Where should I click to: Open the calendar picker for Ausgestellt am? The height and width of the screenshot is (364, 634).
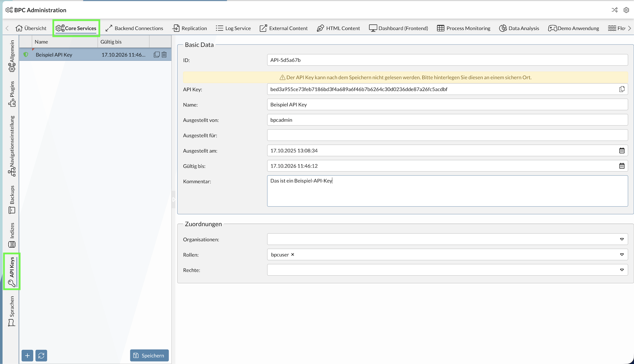pos(622,150)
